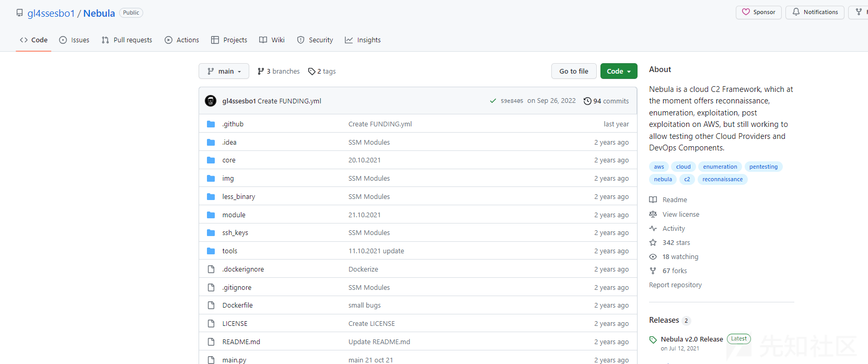Select the c2 topic tag
Viewport: 868px width, 364px height.
(x=687, y=179)
